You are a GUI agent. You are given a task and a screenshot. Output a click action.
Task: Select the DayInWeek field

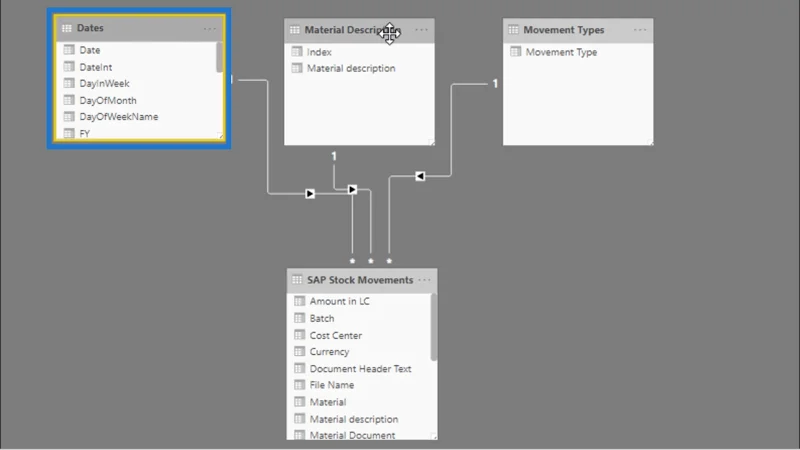pyautogui.click(x=105, y=83)
